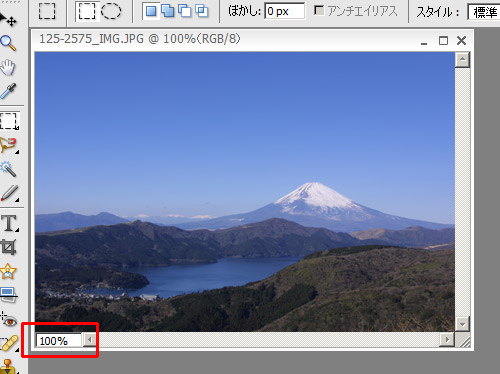The height and width of the screenshot is (374, 500).
Task: Select the Move tool arrow
Action: pos(8,19)
